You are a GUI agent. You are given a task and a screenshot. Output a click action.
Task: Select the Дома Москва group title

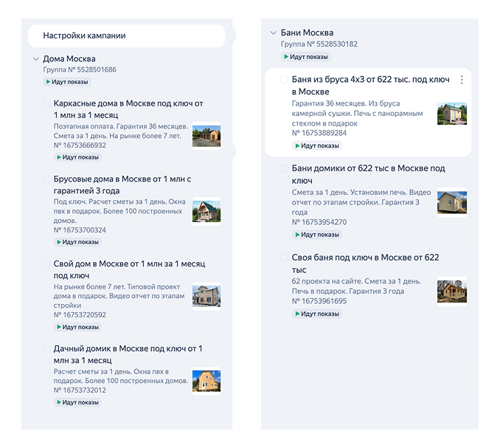click(x=69, y=59)
